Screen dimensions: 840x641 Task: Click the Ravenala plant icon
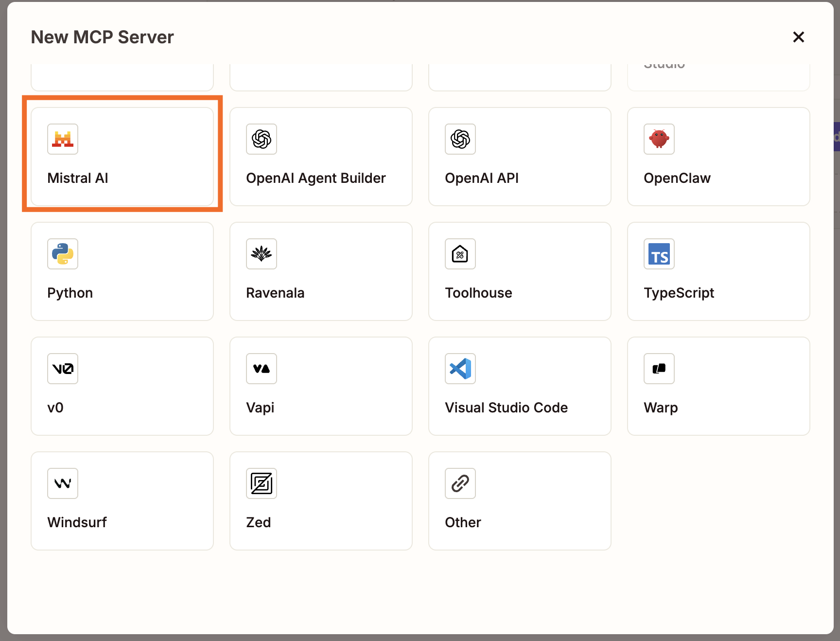coord(262,254)
